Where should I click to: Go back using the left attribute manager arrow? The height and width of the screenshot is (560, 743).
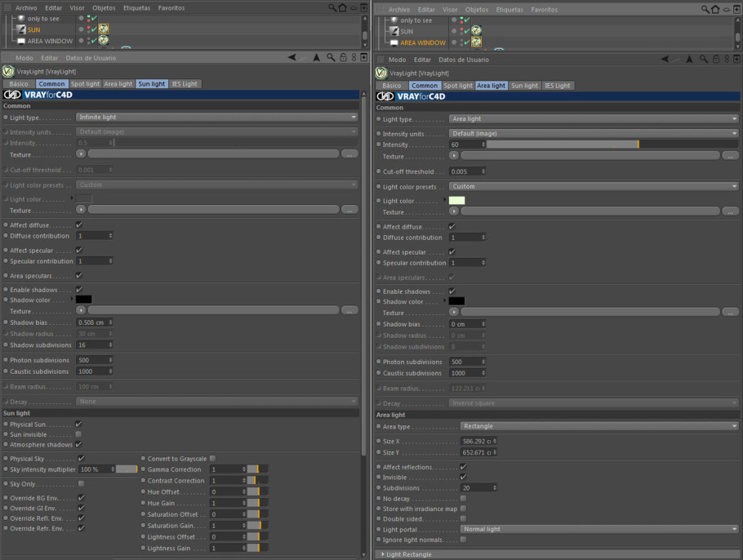pos(292,57)
